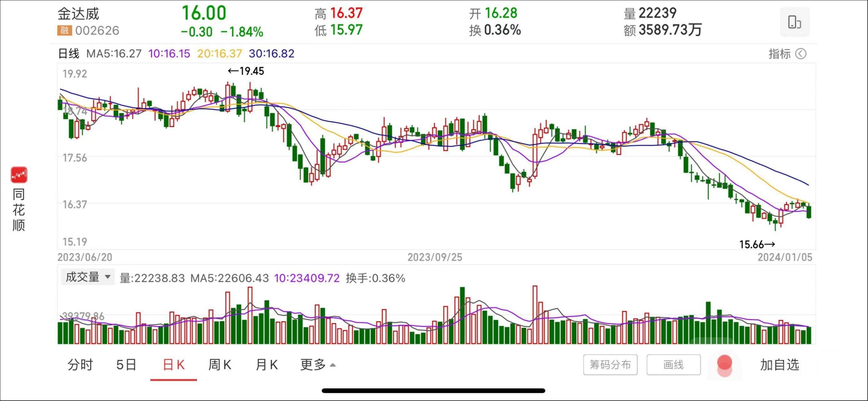Click the 同花顺 red logo icon

19,175
